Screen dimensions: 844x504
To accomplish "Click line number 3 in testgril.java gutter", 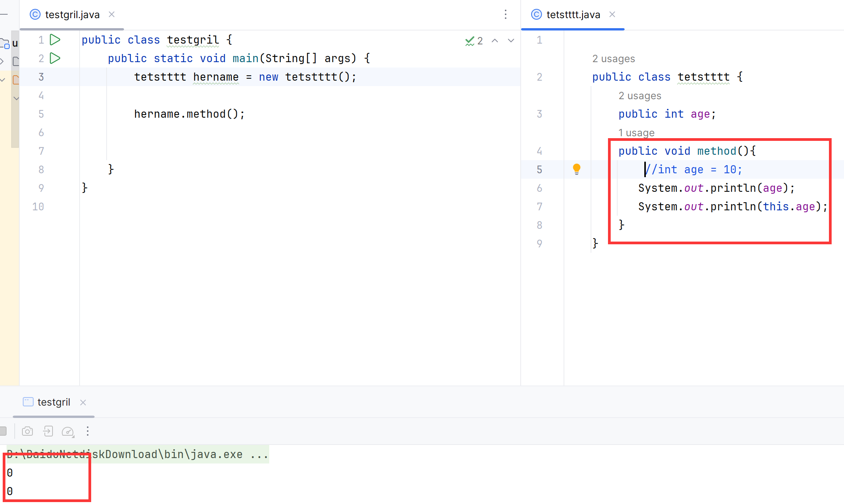I will [x=41, y=77].
